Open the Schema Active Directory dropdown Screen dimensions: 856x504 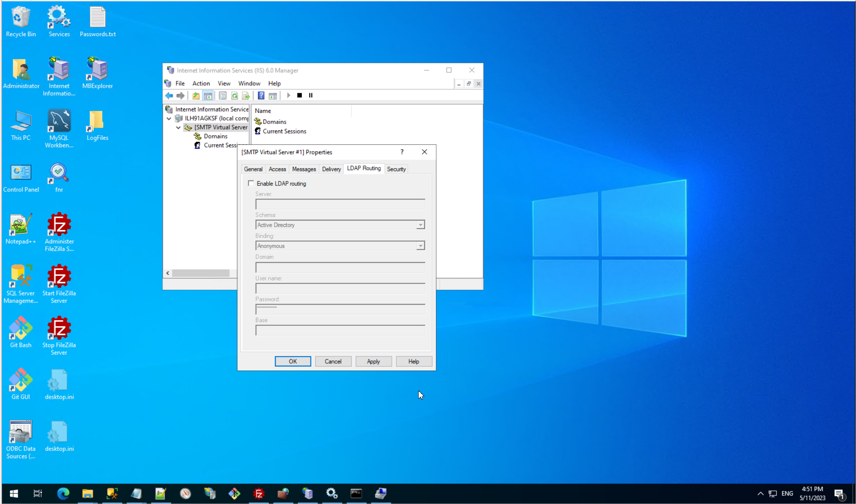point(420,225)
